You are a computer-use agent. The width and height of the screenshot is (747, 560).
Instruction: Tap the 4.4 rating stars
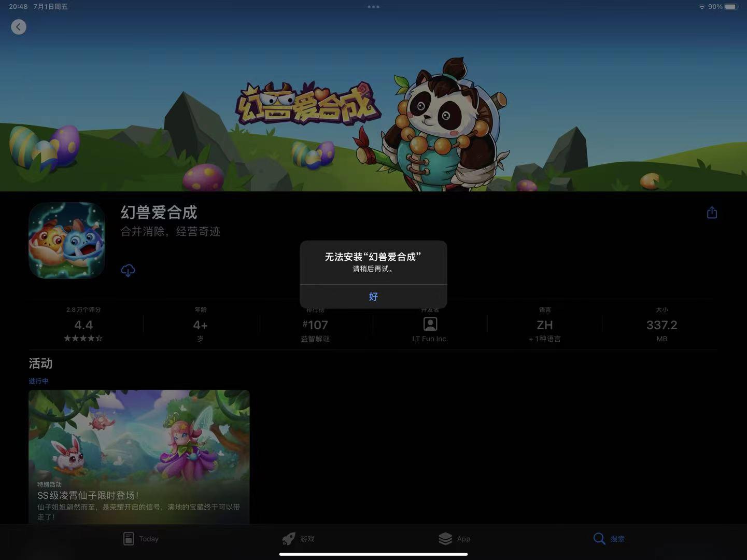(x=83, y=339)
